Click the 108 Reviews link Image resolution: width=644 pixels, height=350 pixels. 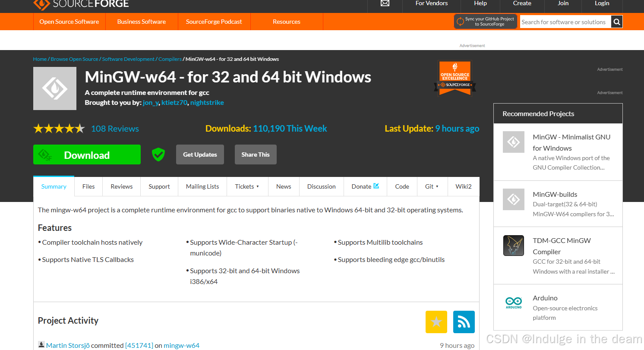(x=115, y=129)
